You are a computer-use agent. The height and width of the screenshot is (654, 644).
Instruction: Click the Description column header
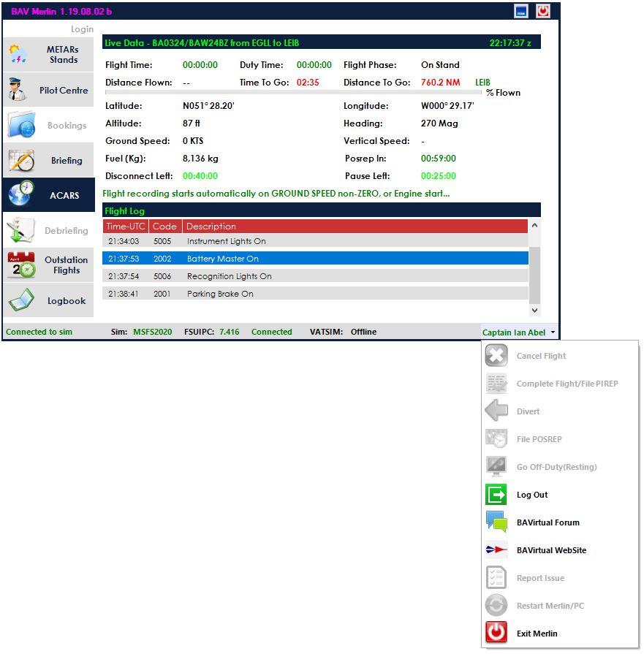(355, 226)
